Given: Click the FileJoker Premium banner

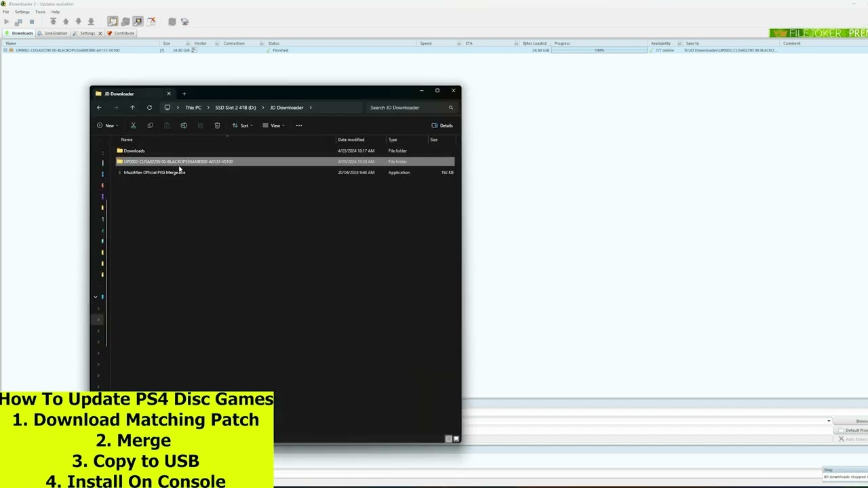Looking at the screenshot, I should (819, 33).
